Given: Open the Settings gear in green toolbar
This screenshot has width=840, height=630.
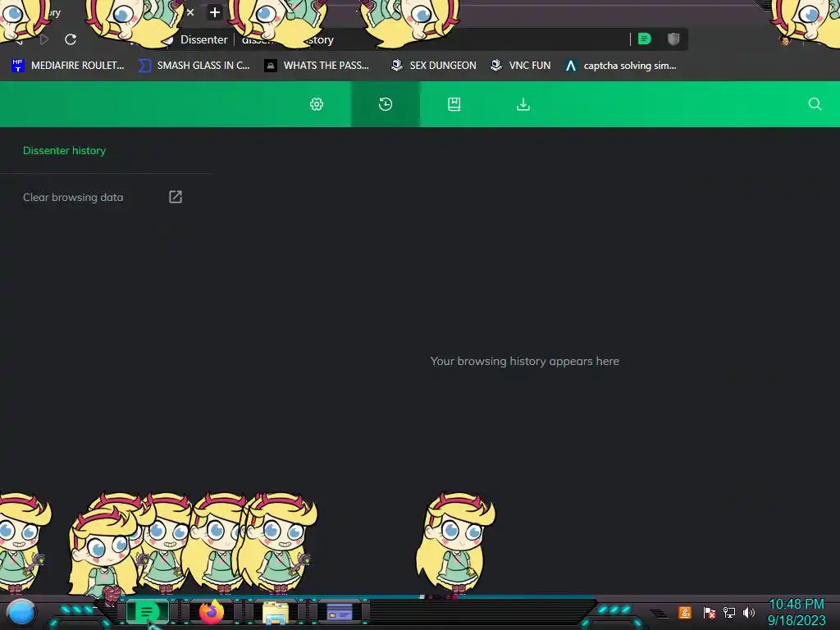Looking at the screenshot, I should [317, 104].
